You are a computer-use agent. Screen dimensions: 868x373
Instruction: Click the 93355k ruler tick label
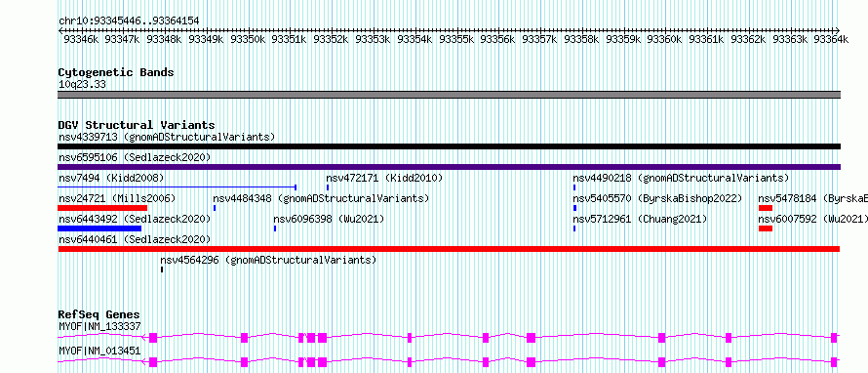tap(456, 39)
